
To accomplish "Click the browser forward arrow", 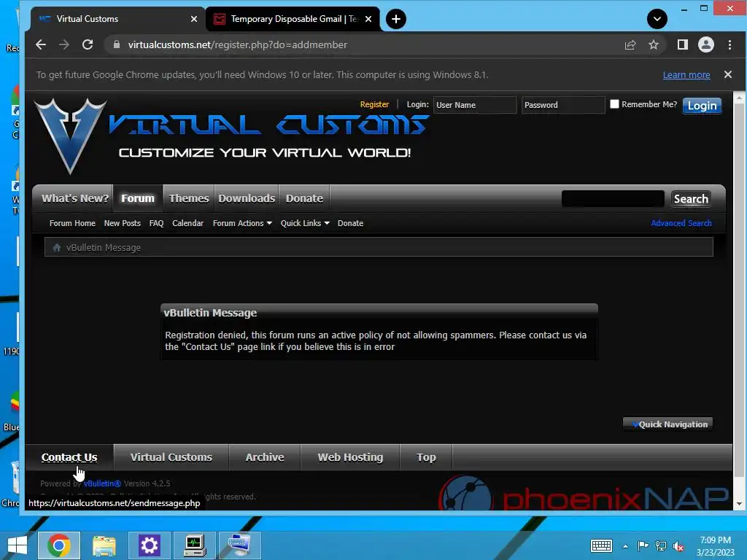I will click(x=64, y=44).
